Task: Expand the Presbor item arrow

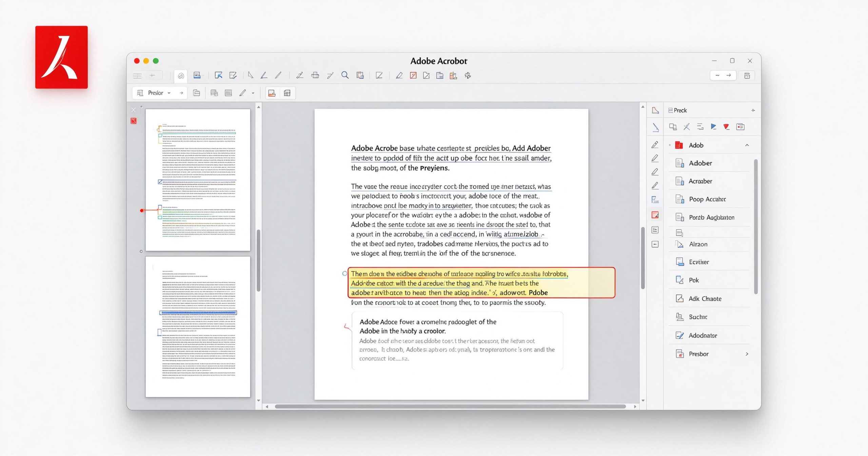Action: pyautogui.click(x=747, y=354)
